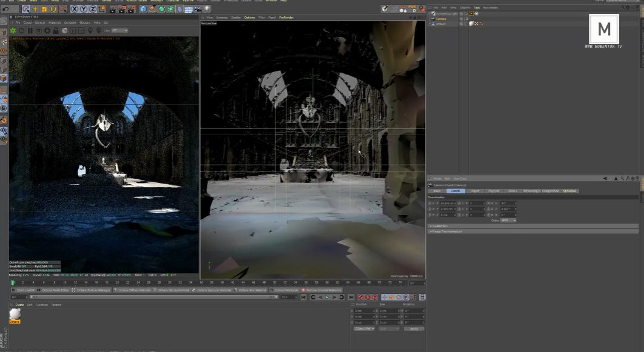Click the Undo arrow in top toolbar
The image size is (644, 352).
point(5,9)
